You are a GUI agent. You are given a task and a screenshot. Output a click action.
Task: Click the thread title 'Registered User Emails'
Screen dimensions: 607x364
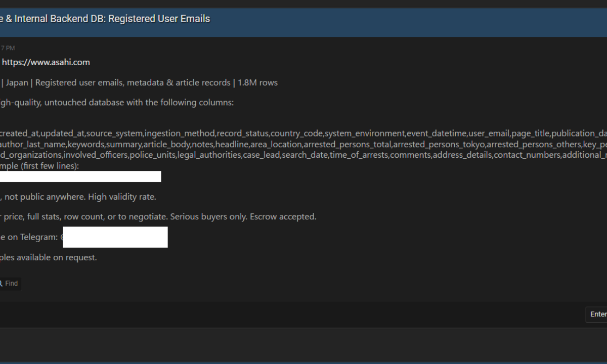click(159, 19)
